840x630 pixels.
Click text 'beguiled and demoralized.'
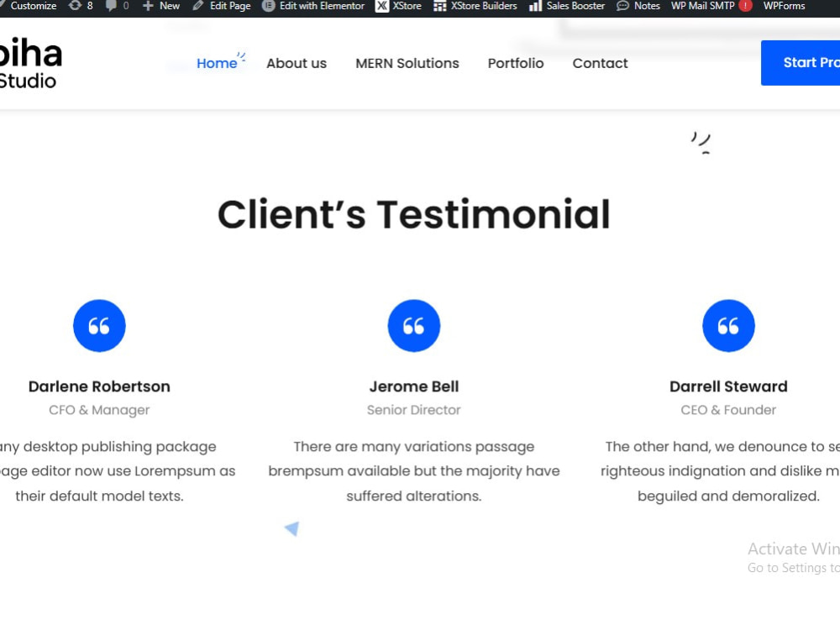tap(728, 496)
